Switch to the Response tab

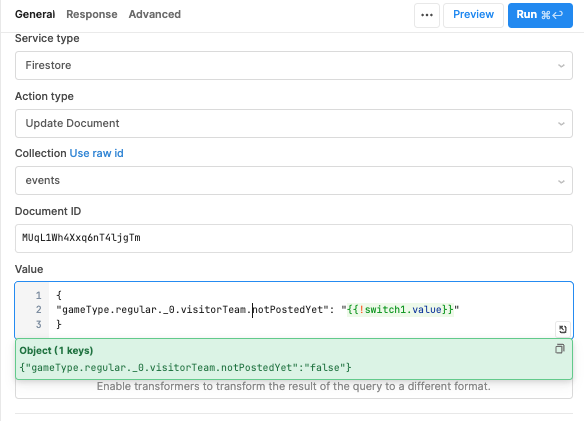tap(92, 15)
